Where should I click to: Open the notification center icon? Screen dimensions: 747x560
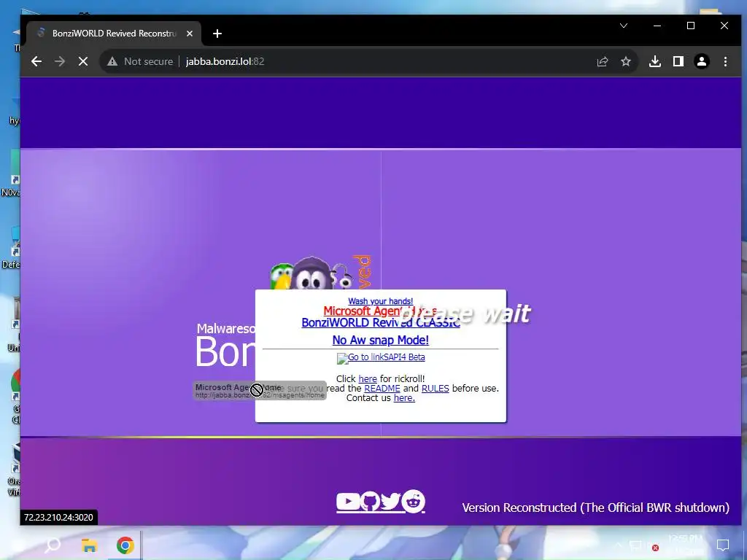(723, 545)
